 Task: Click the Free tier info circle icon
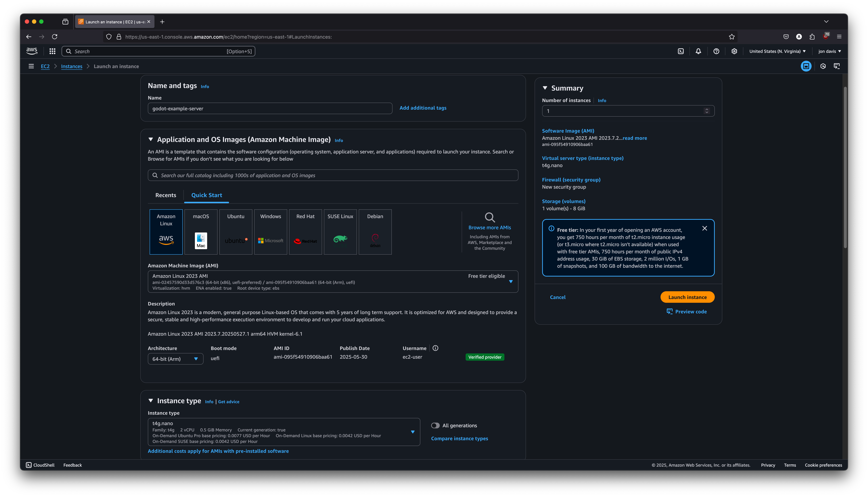pyautogui.click(x=551, y=228)
